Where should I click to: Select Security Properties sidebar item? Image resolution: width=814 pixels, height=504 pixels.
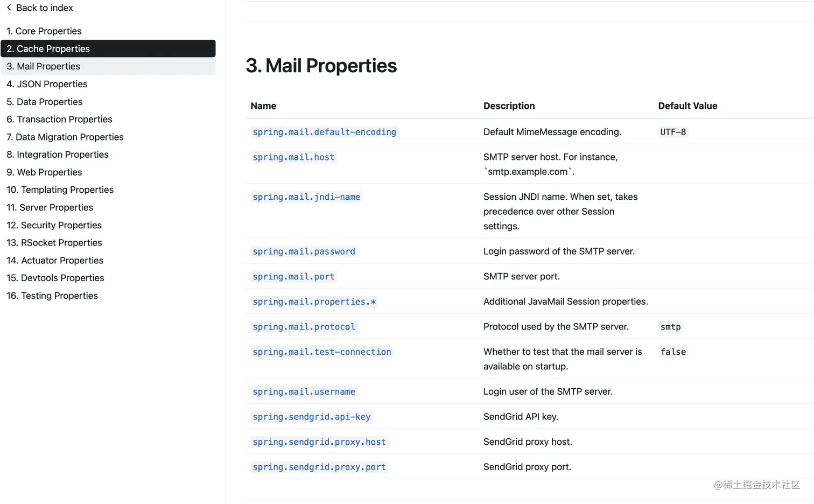[54, 225]
